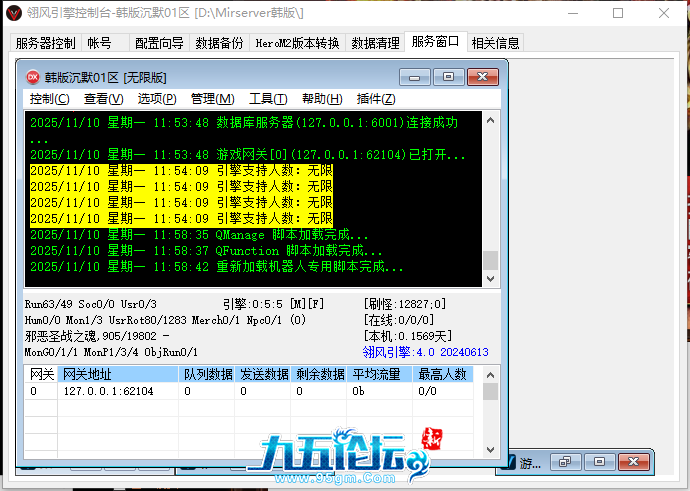The height and width of the screenshot is (491, 690).
Task: Expand the 选项(P) menu
Action: point(157,99)
